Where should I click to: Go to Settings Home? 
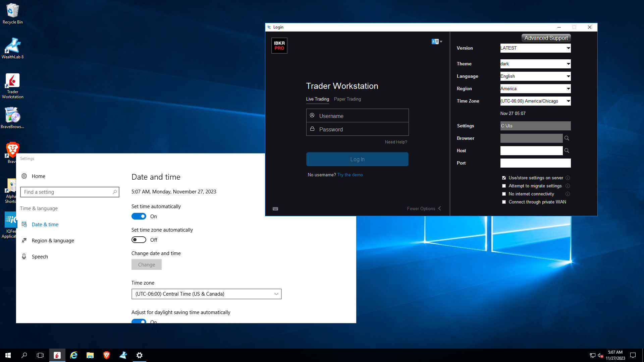38,176
